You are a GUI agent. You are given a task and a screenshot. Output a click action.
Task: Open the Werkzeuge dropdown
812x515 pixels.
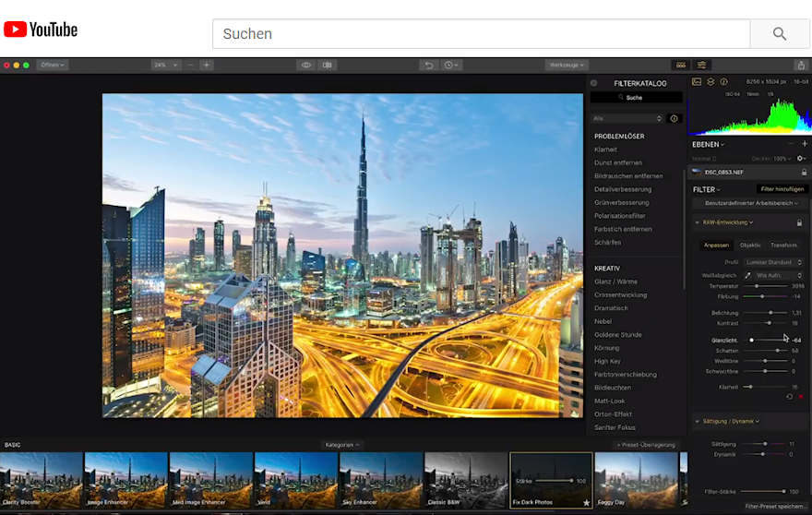coord(567,66)
